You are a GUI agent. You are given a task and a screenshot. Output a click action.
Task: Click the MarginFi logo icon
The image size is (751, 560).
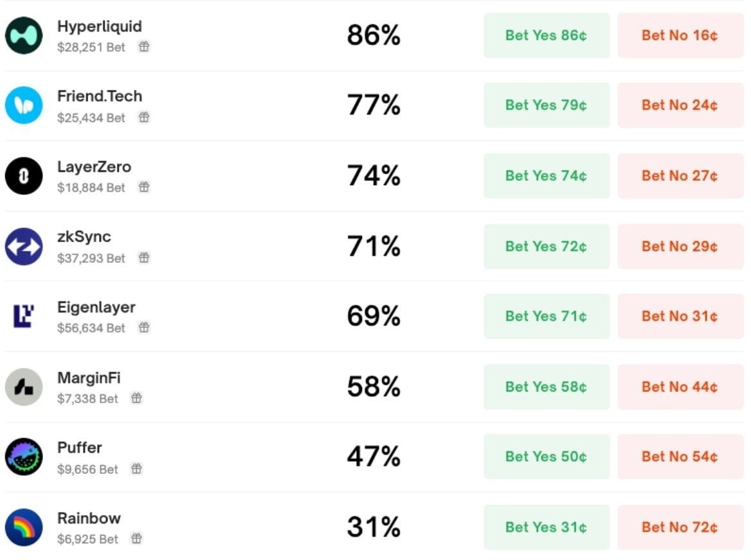tap(24, 386)
